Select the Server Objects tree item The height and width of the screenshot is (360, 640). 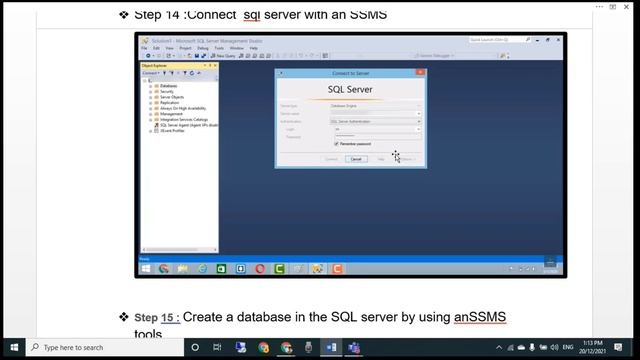[x=171, y=97]
